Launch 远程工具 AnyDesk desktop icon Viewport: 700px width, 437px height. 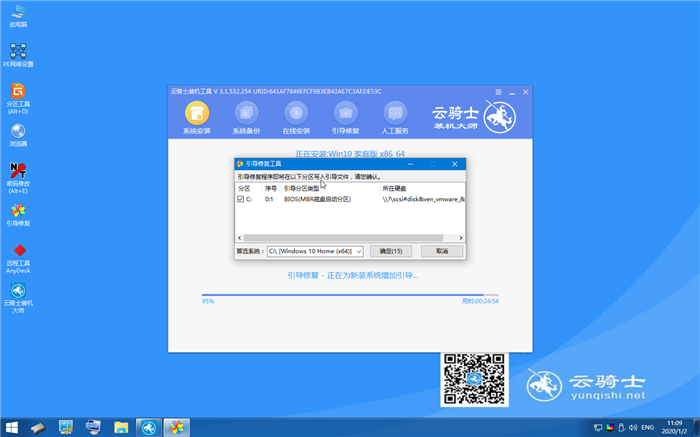pos(18,258)
